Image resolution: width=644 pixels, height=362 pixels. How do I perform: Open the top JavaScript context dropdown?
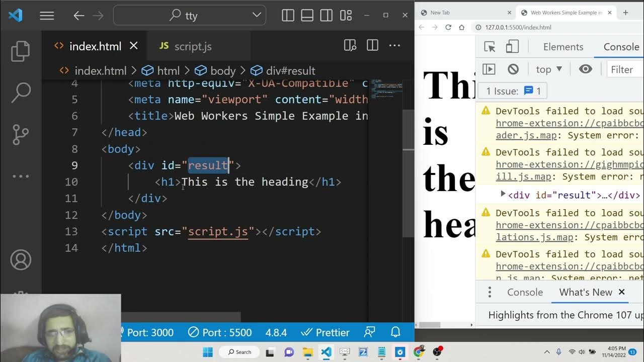tap(548, 69)
